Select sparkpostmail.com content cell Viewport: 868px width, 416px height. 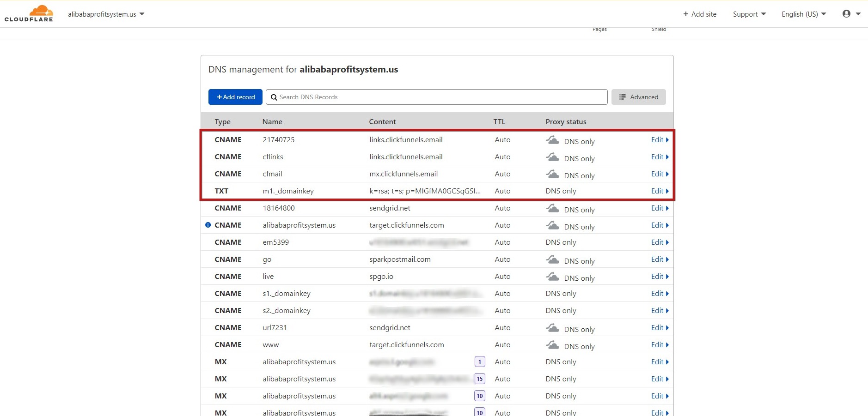pyautogui.click(x=400, y=259)
